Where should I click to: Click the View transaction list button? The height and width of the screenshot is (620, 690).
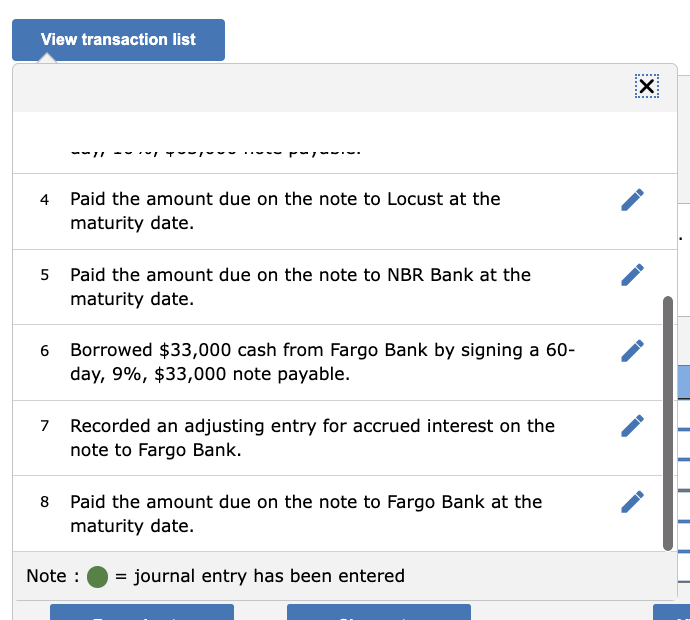pyautogui.click(x=118, y=40)
